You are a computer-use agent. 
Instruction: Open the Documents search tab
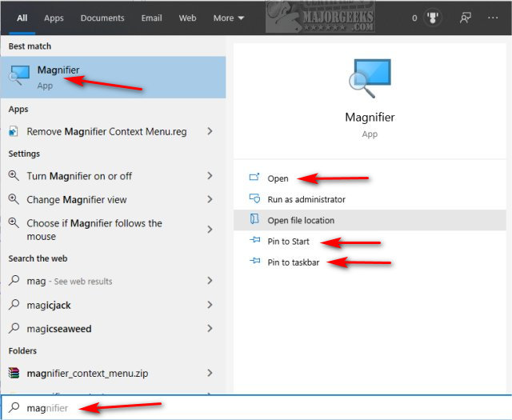(102, 18)
